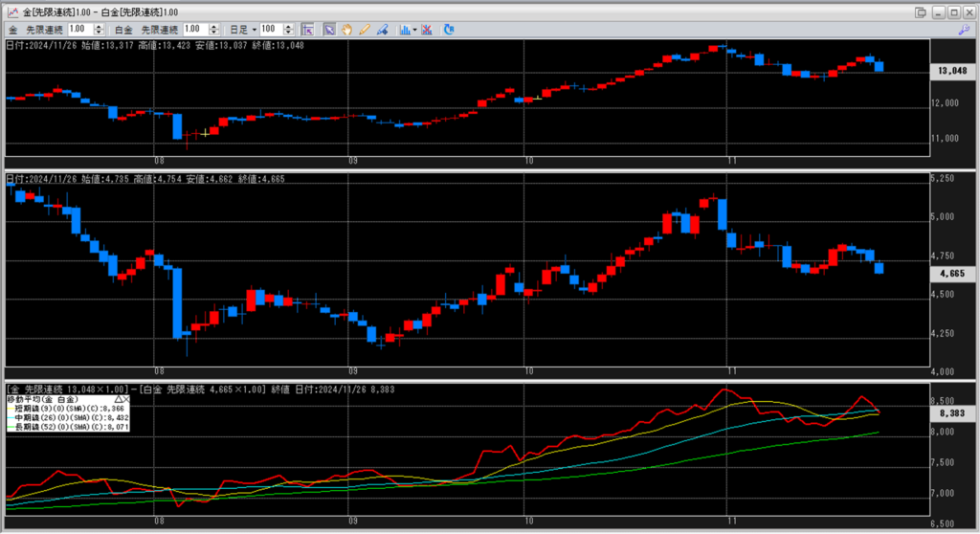
Task: Click the trendline eraser tool icon
Action: [x=382, y=30]
